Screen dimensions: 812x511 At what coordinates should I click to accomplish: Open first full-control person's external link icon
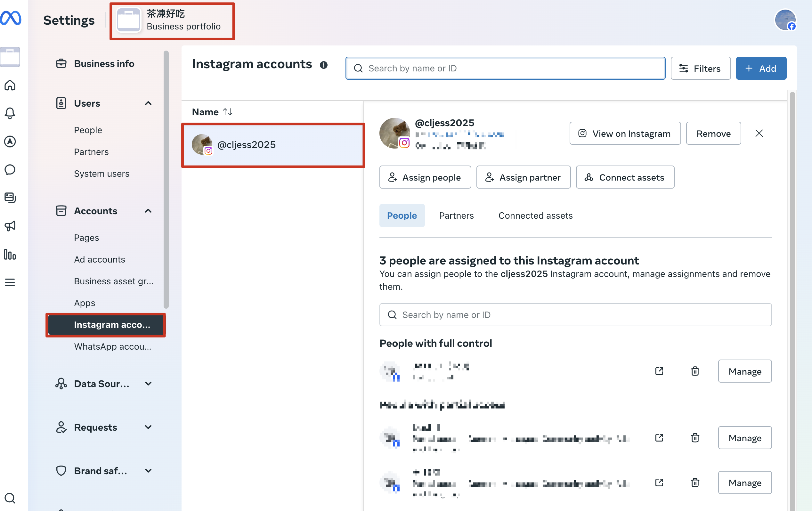659,371
